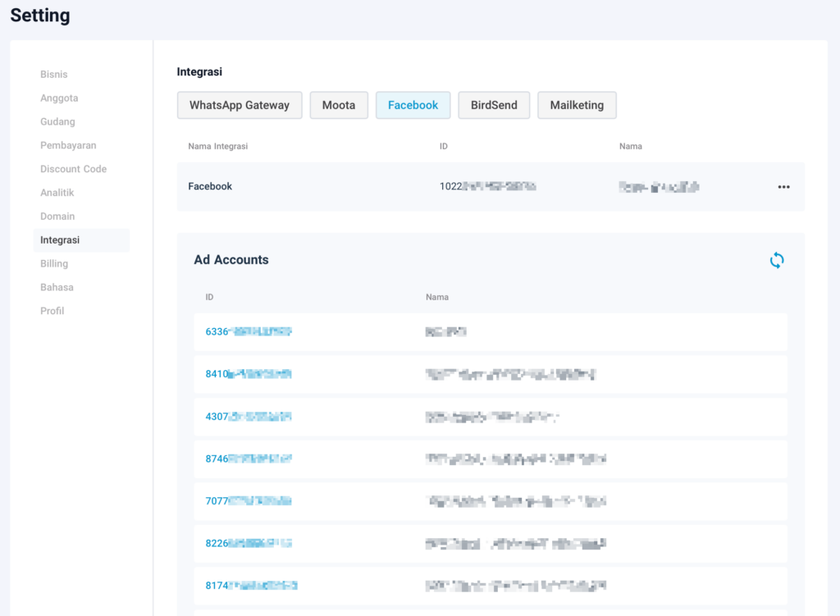Open ad account ID starting with 8174
Screen dimensions: 840x616
click(x=251, y=586)
